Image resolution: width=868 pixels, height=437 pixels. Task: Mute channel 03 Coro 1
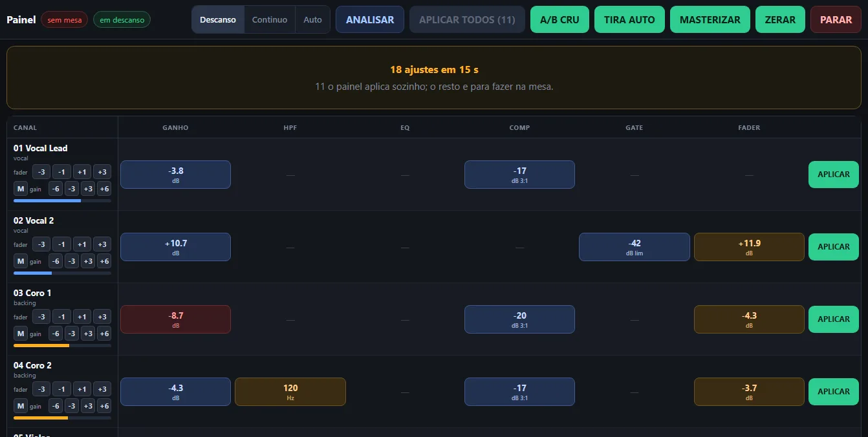pyautogui.click(x=21, y=334)
